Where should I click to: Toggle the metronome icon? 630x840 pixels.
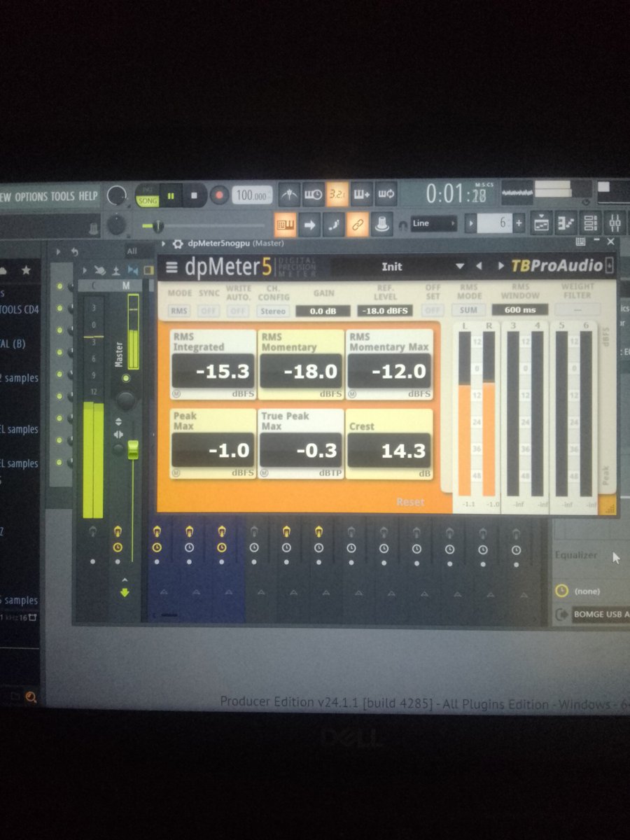(x=289, y=194)
